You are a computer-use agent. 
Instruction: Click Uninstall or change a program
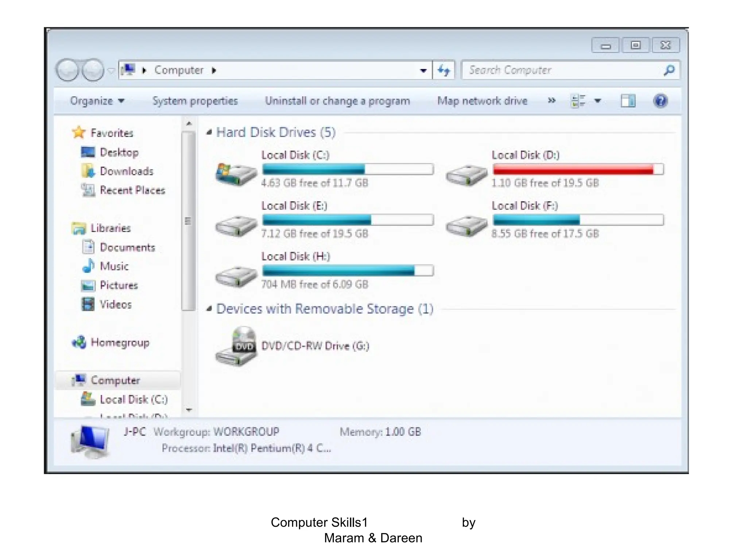[337, 101]
